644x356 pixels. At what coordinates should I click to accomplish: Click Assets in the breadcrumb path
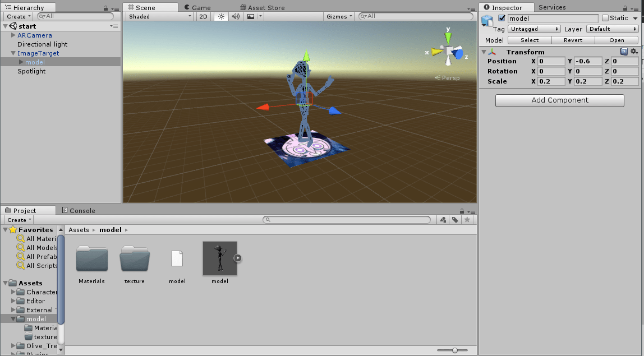[x=79, y=230]
